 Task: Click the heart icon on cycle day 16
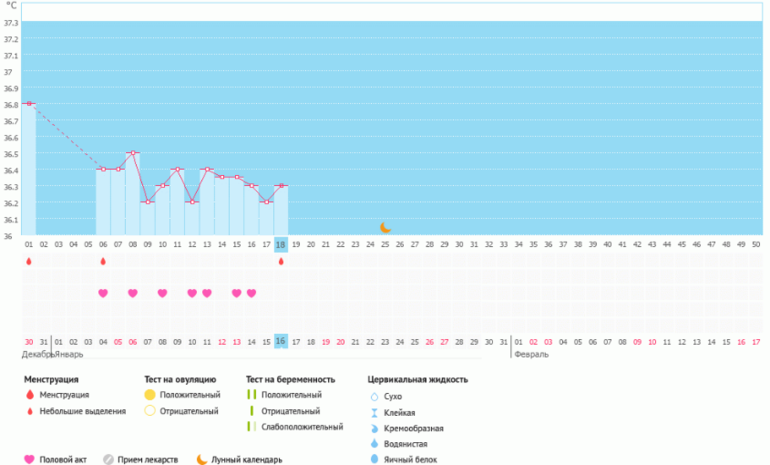[251, 293]
